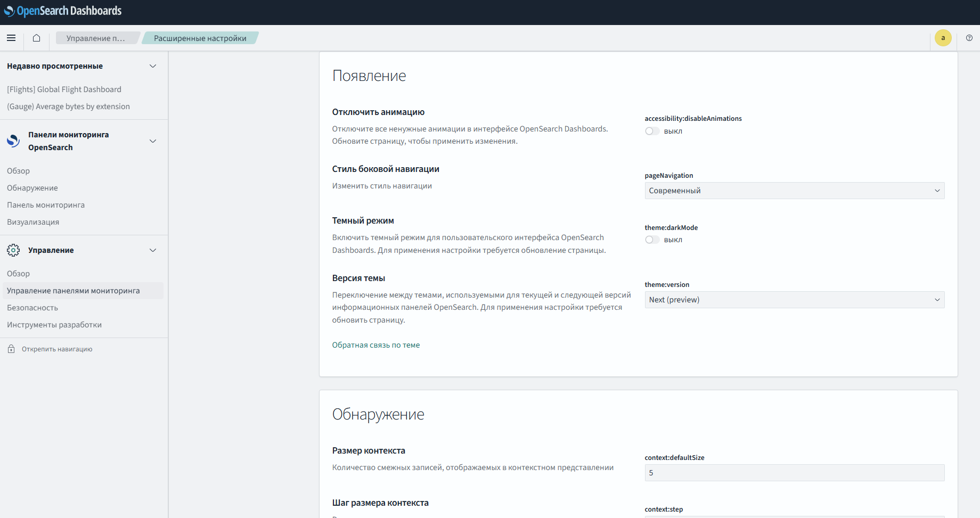Click the lock icon to unpin navigation
The width and height of the screenshot is (980, 518).
[11, 349]
